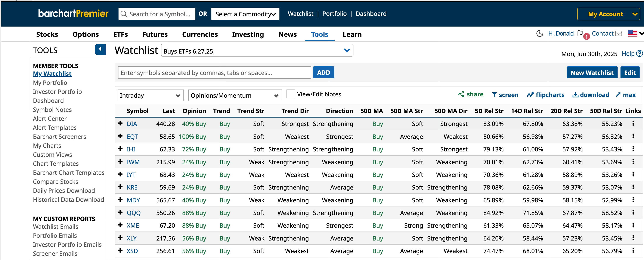644x260 pixels.
Task: Maximize table with max arrow
Action: (x=618, y=95)
